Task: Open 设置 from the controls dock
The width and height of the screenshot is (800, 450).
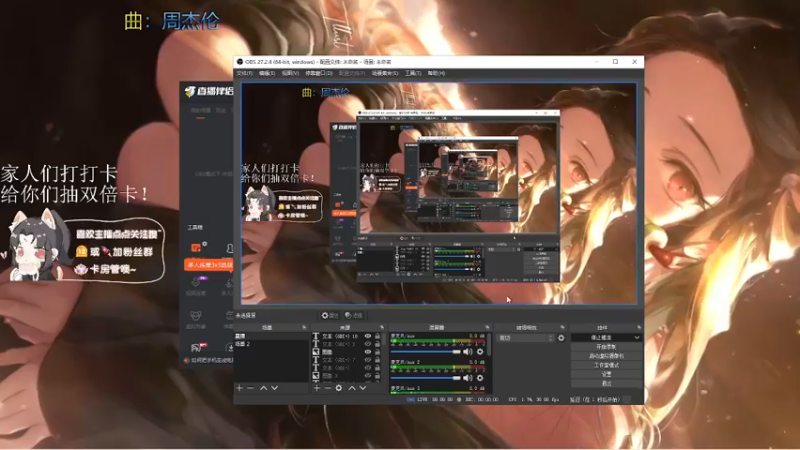Action: 606,374
